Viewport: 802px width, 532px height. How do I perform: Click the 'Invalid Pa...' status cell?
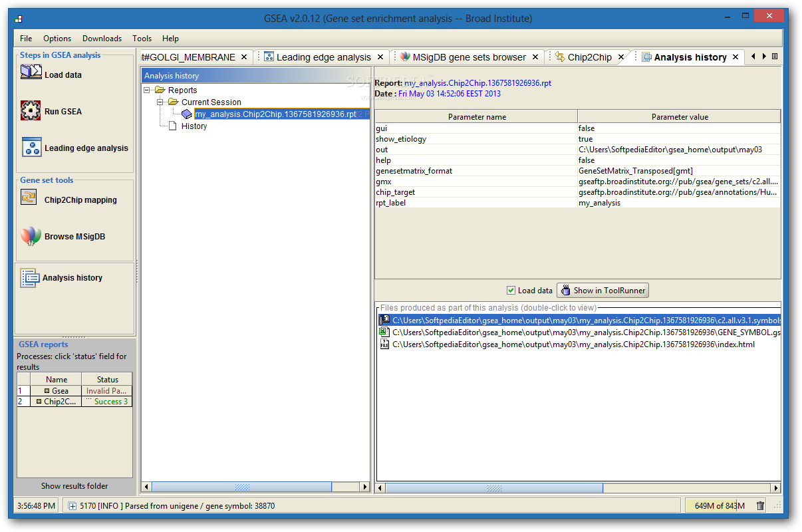[x=107, y=391]
